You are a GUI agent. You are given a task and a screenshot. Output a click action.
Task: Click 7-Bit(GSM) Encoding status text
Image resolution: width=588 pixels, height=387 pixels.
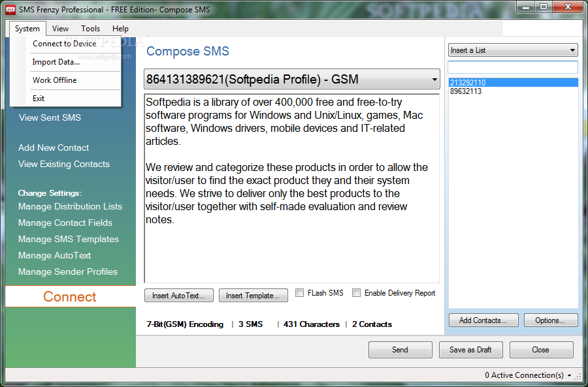tap(185, 324)
